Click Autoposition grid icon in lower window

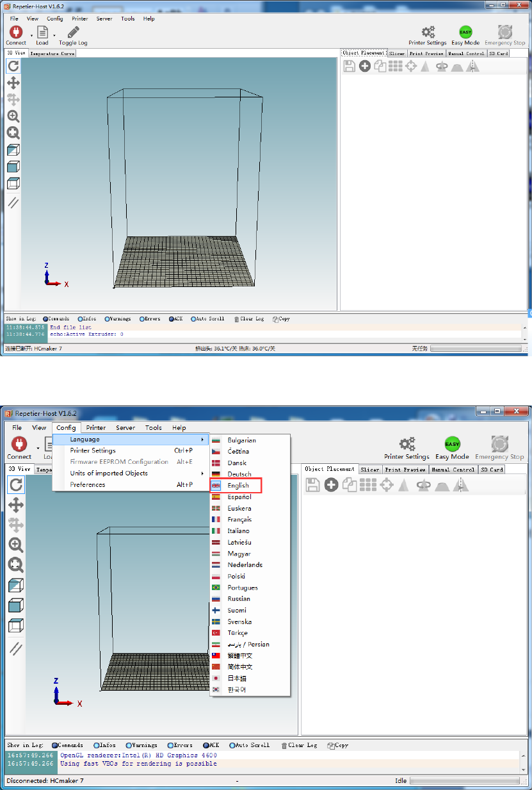368,485
